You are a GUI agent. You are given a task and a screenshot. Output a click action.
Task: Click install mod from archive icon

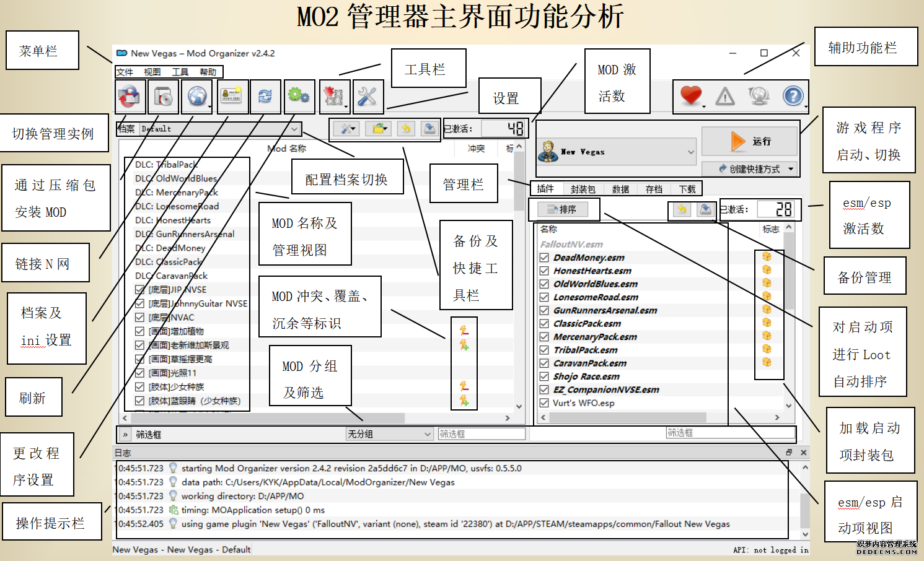tap(164, 97)
